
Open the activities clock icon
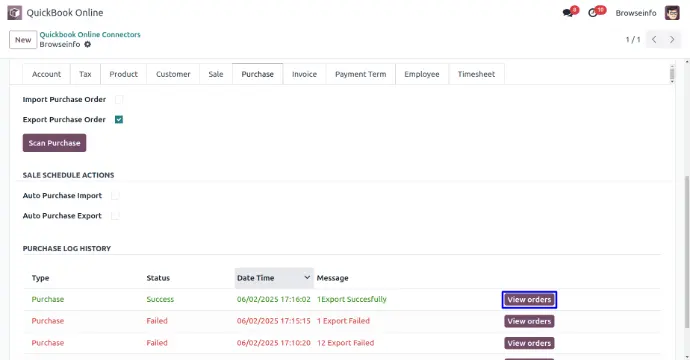click(593, 13)
